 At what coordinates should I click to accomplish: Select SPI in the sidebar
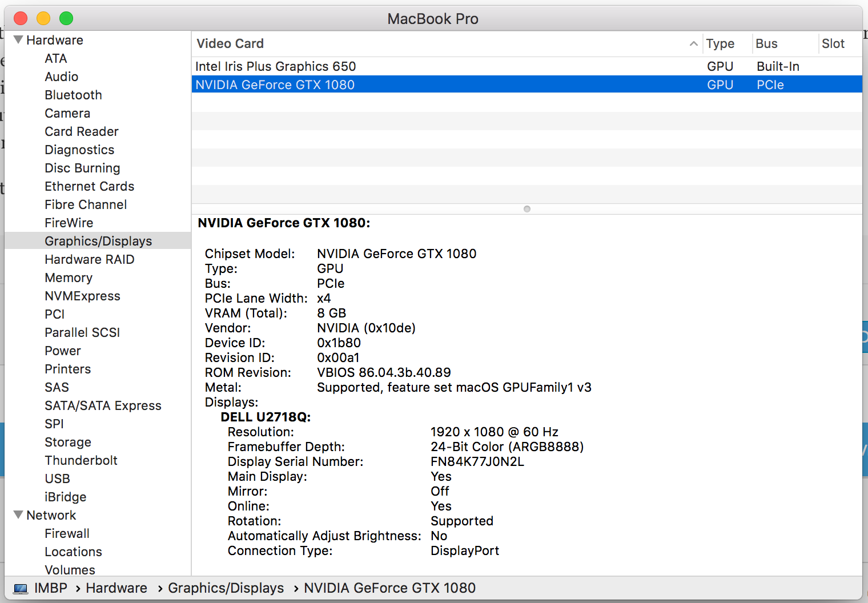(54, 424)
